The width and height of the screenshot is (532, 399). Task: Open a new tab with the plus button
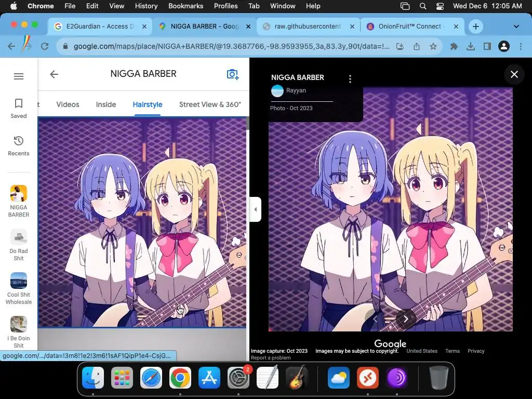[x=476, y=26]
